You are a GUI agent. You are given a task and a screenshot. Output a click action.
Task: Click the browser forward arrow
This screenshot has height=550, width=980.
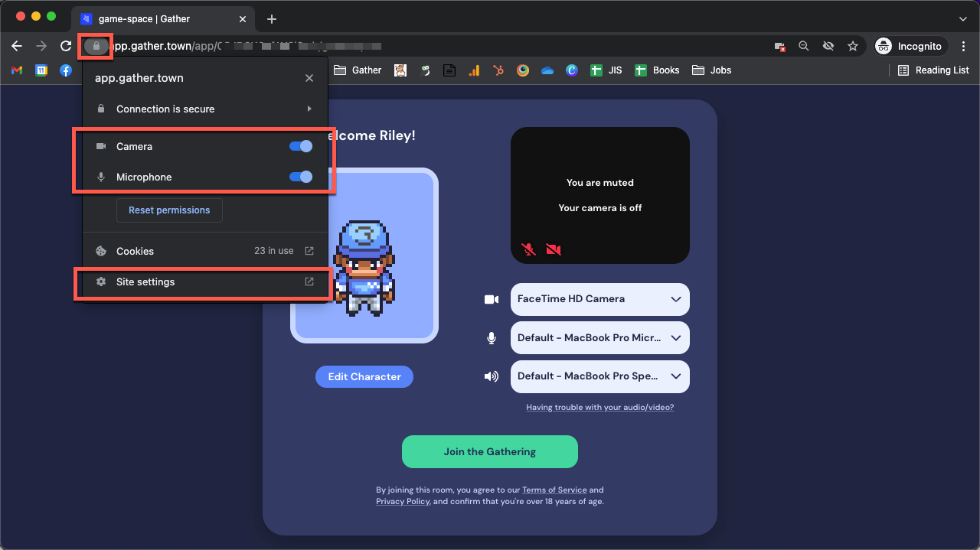(x=41, y=46)
